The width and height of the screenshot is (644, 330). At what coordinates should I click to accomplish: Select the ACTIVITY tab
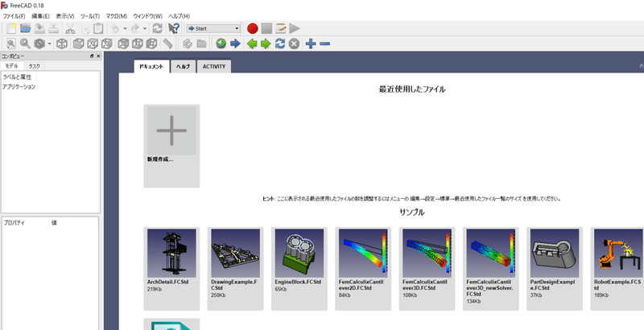point(214,67)
